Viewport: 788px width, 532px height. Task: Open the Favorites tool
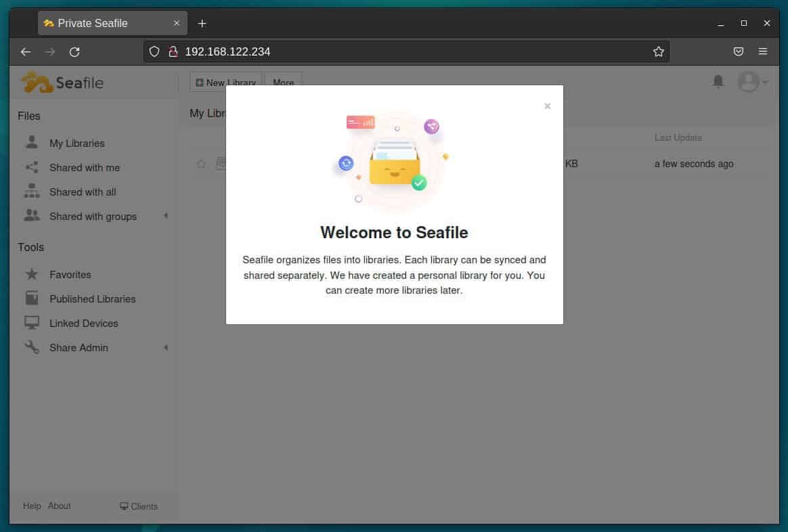pyautogui.click(x=70, y=274)
